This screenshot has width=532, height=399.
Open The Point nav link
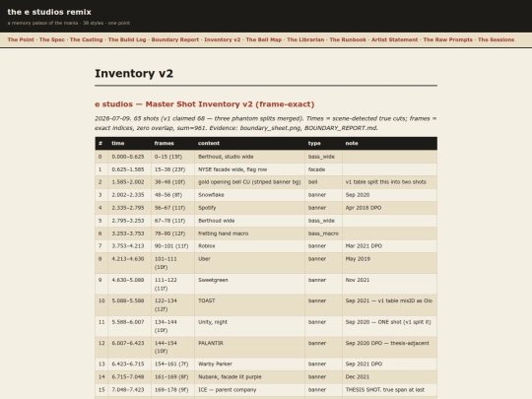pos(21,39)
